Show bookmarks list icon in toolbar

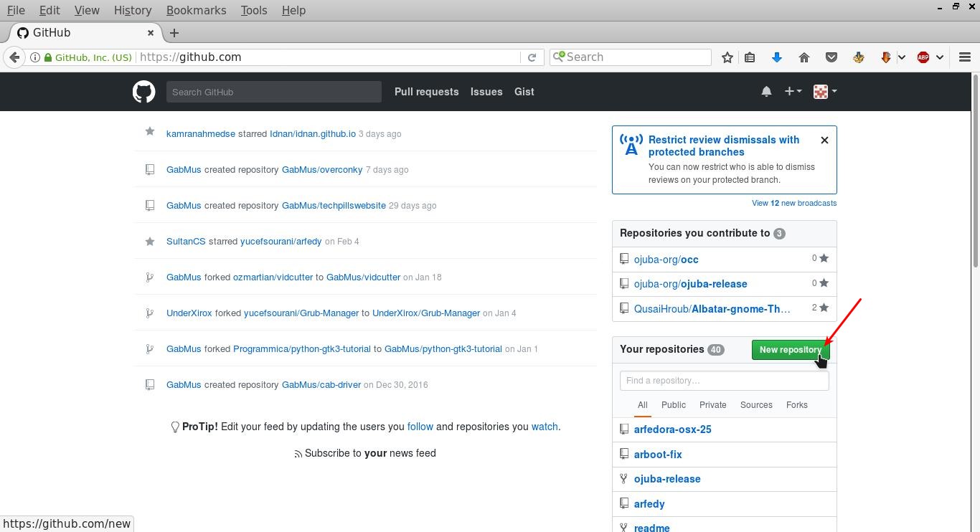point(750,57)
